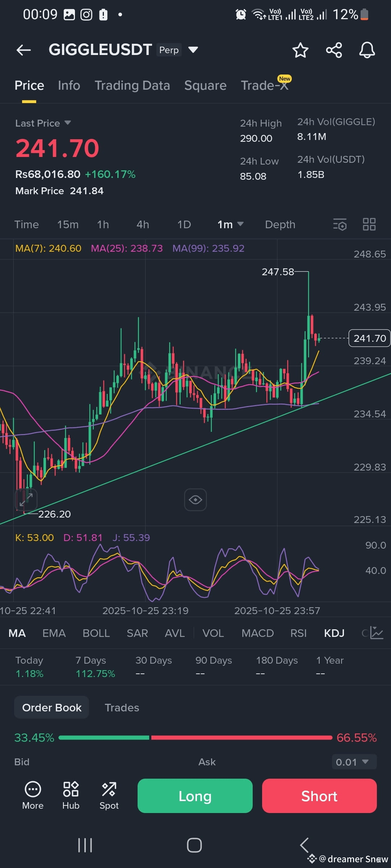Screen dimensions: 391x868
Task: Tap battery indicator in status bar
Action: tap(365, 14)
